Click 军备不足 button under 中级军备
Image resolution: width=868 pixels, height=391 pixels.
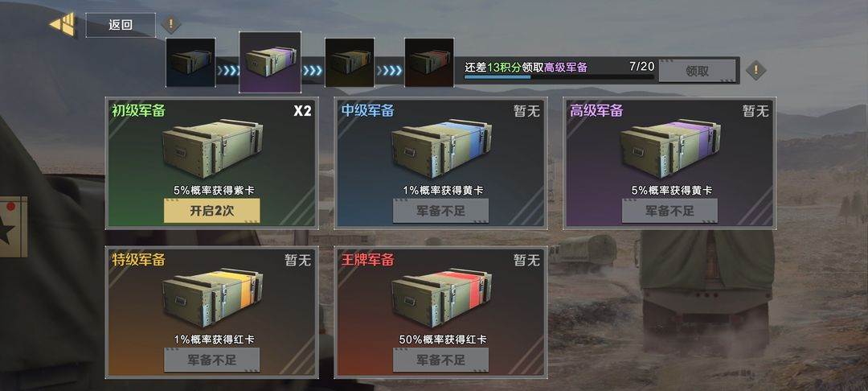[440, 211]
